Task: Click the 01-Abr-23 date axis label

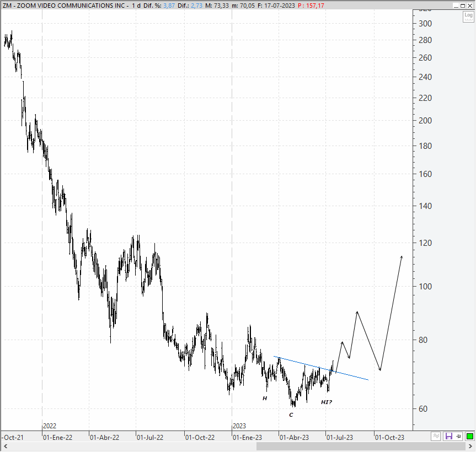Action: click(x=294, y=438)
